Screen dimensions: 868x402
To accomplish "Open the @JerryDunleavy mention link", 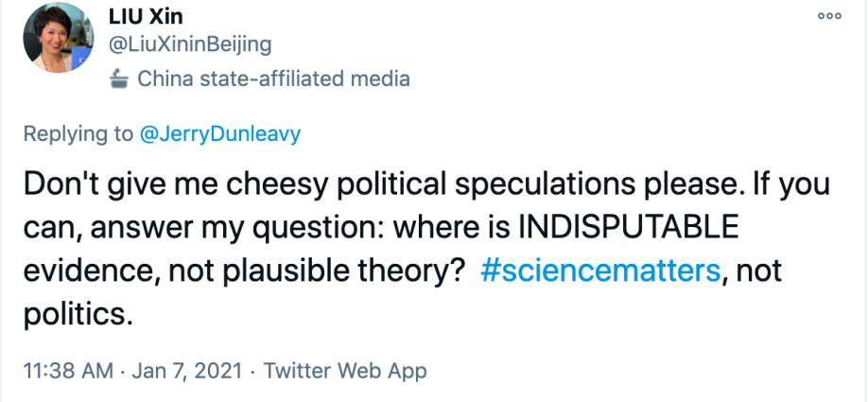I will tap(220, 134).
